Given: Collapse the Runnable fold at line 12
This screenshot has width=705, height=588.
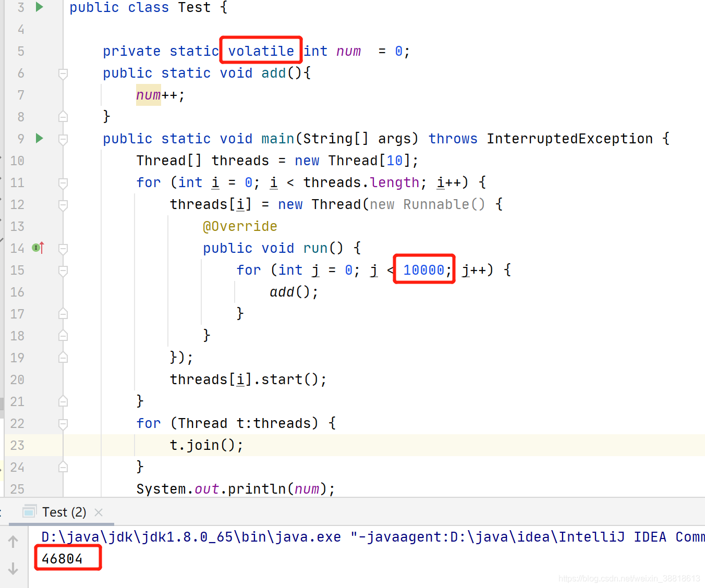Looking at the screenshot, I should [63, 205].
